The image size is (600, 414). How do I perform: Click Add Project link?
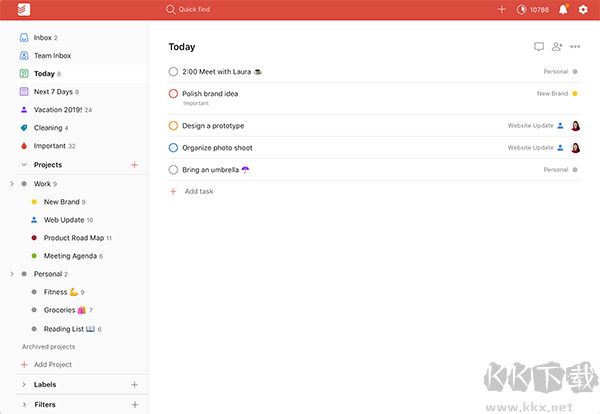point(52,365)
